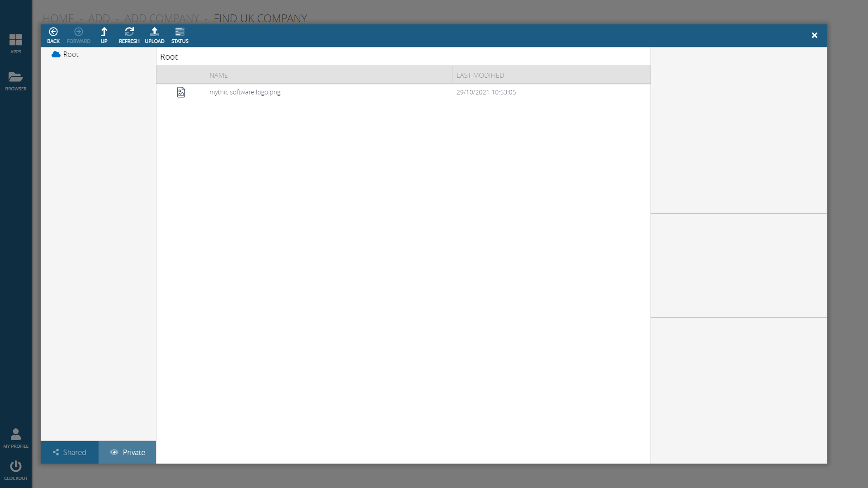Switch to the Shared files tab
The image size is (868, 488).
(70, 452)
